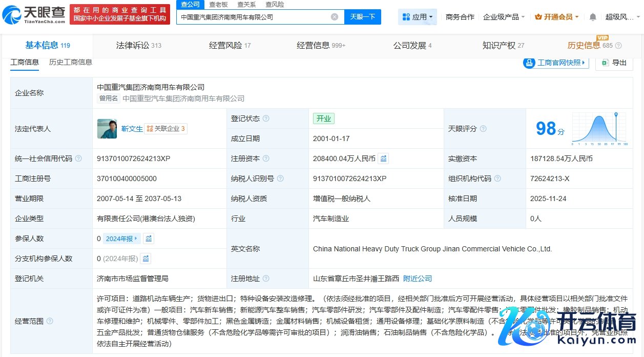Expand the 应用 dropdown menu
644x357 pixels.
pyautogui.click(x=418, y=17)
